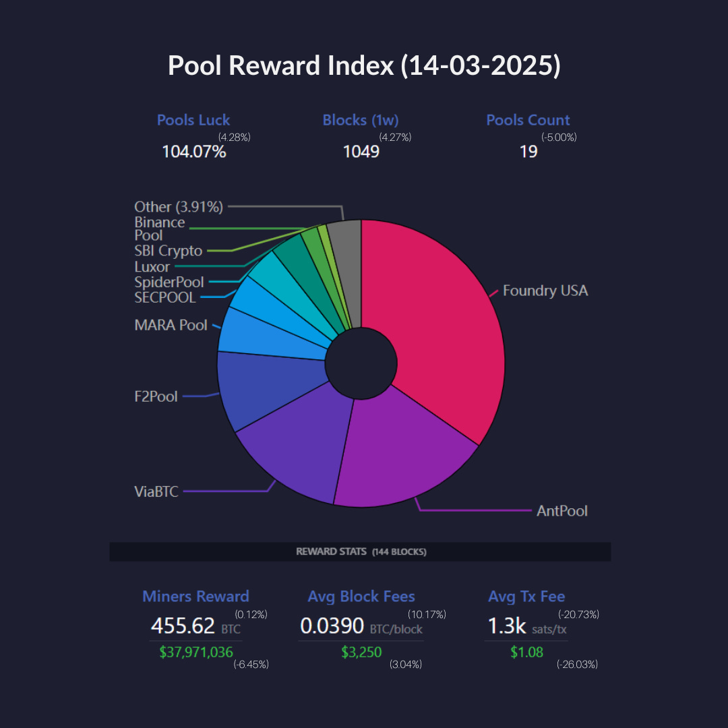Viewport: 728px width, 728px height.
Task: Click the MARA Pool label
Action: [x=171, y=325]
